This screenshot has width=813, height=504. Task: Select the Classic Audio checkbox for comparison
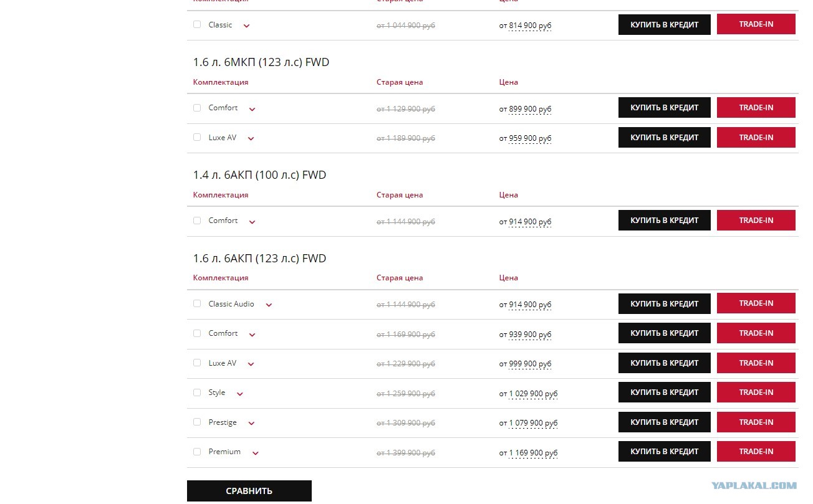[x=197, y=303]
